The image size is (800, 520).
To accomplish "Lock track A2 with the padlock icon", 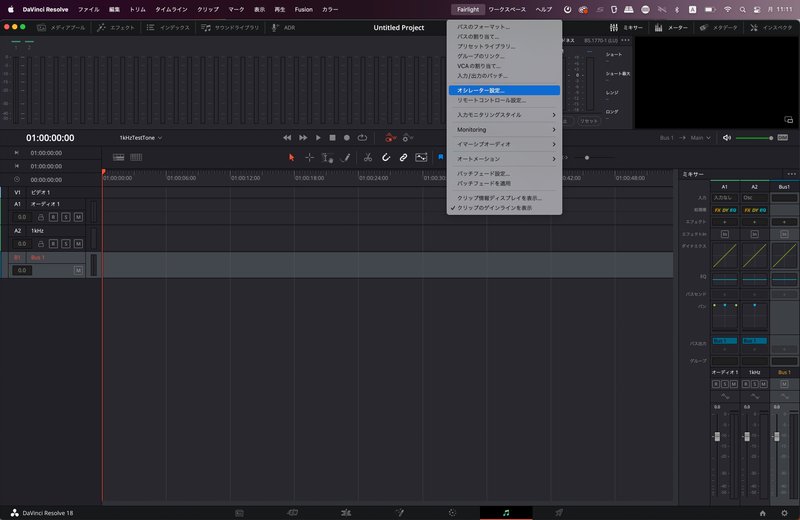I will pyautogui.click(x=41, y=243).
